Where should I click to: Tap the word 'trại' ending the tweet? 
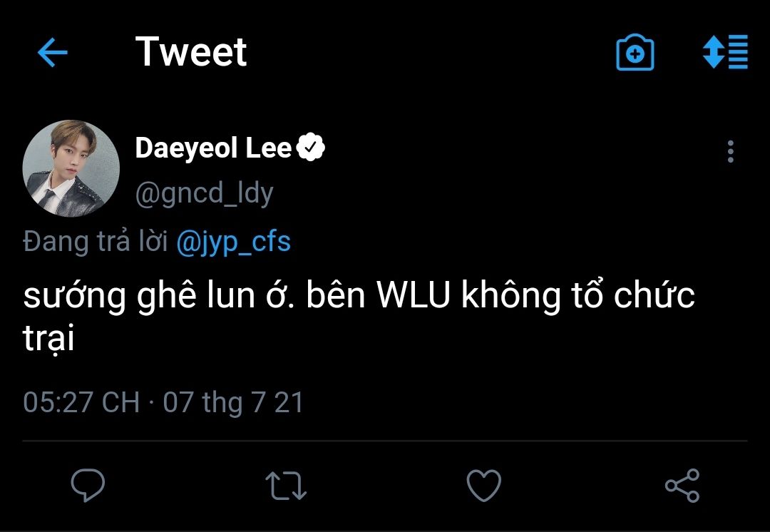tap(48, 338)
